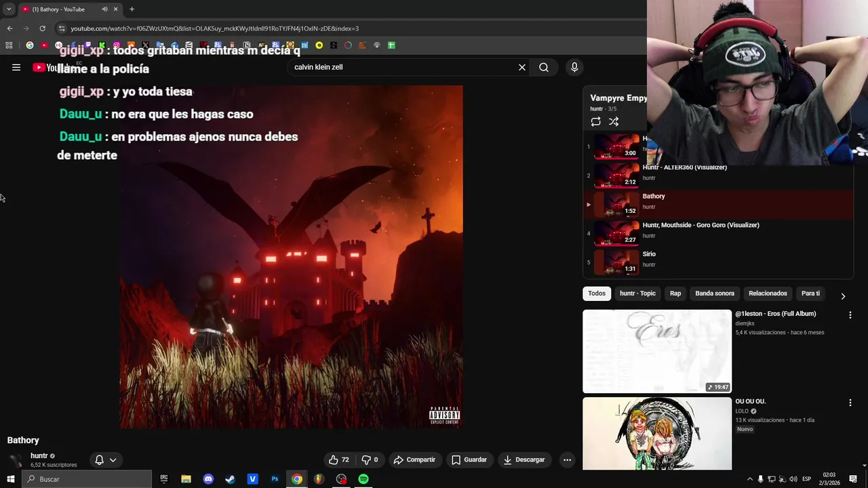Play Huntr, Mouthside - Goro Goro (Visualizer)

pos(719,233)
